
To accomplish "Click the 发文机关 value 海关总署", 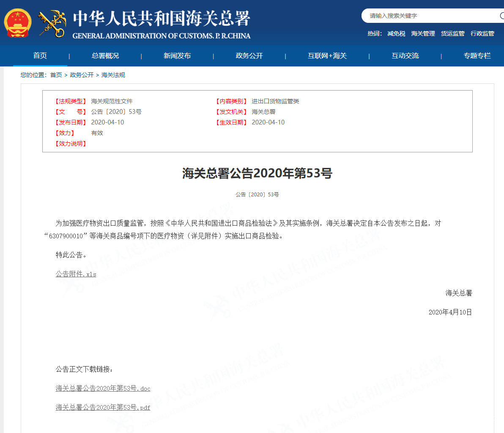I will [x=263, y=112].
